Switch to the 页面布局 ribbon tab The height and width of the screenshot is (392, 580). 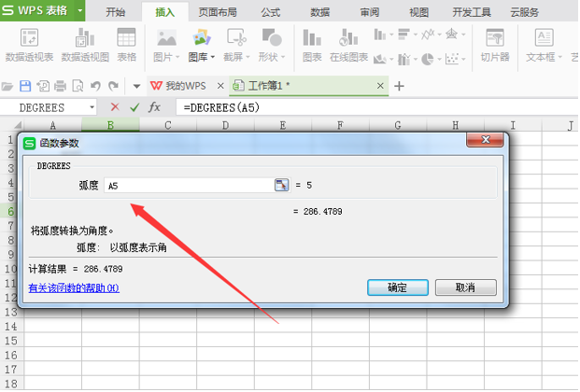tap(218, 12)
